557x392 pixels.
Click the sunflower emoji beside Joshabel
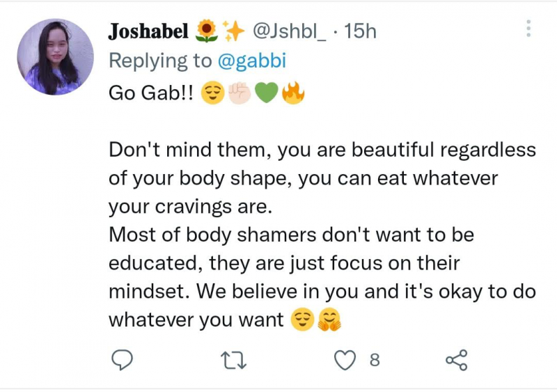(x=206, y=31)
